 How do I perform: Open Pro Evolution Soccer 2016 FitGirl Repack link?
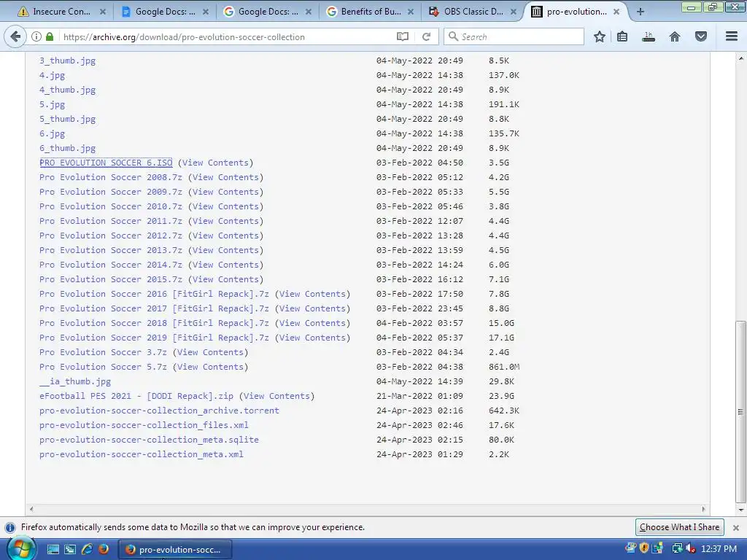[154, 294]
